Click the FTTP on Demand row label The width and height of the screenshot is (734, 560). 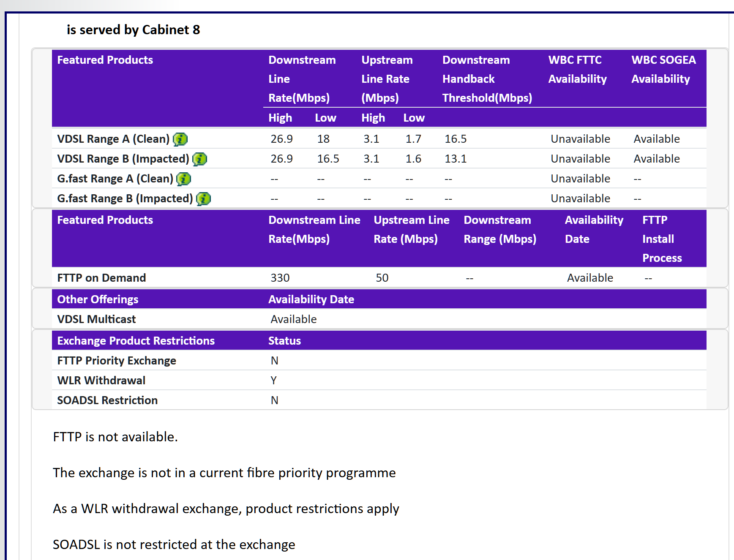coord(101,278)
